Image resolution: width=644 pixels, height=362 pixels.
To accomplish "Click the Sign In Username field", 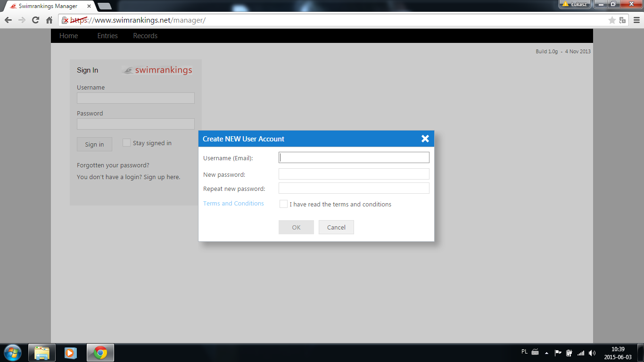I will pyautogui.click(x=136, y=98).
